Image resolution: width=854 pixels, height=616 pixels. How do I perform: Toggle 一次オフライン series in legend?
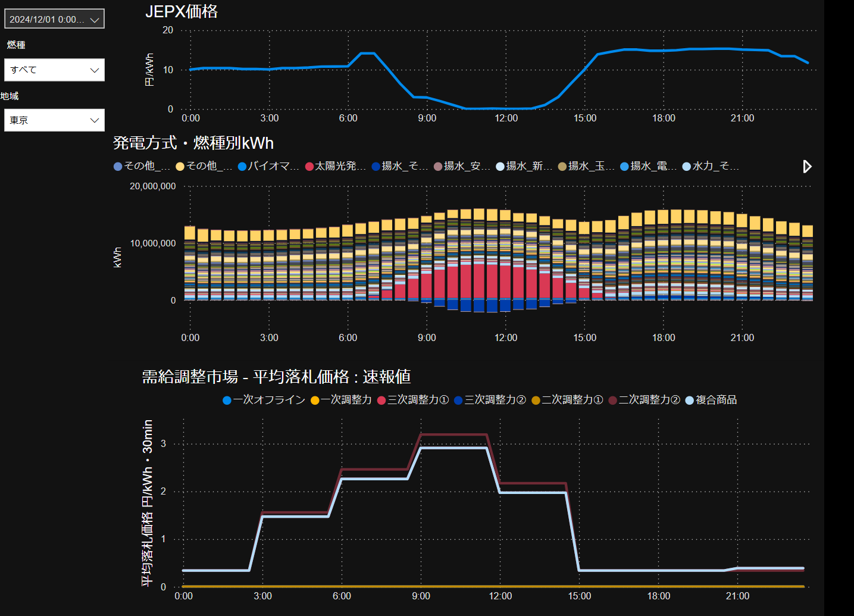click(x=264, y=400)
